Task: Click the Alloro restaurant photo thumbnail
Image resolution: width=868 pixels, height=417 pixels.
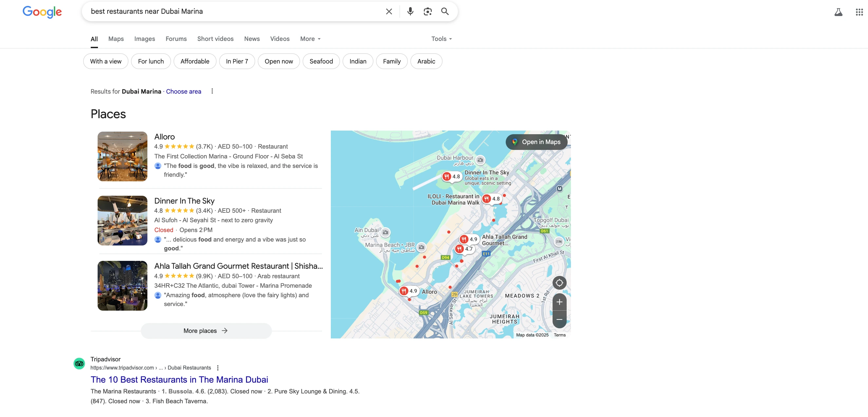Action: coord(122,156)
